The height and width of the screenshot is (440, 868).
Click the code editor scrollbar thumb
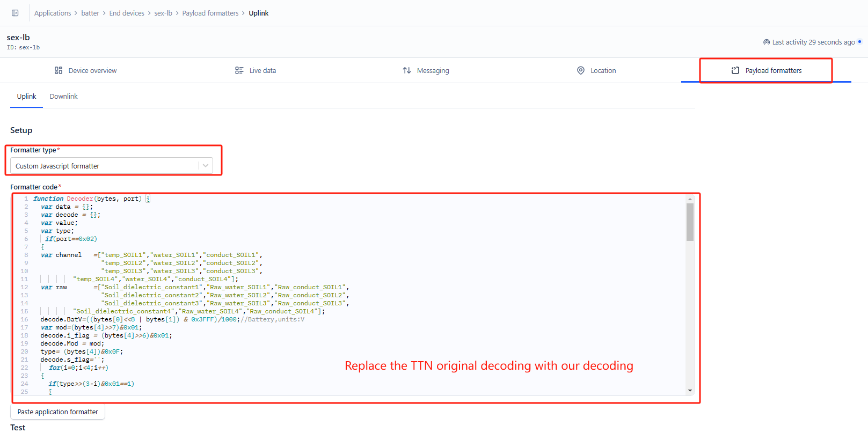coord(690,222)
